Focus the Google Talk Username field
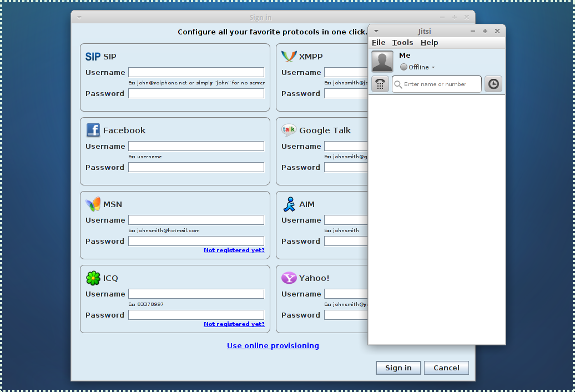Image resolution: width=575 pixels, height=392 pixels. pyautogui.click(x=346, y=146)
